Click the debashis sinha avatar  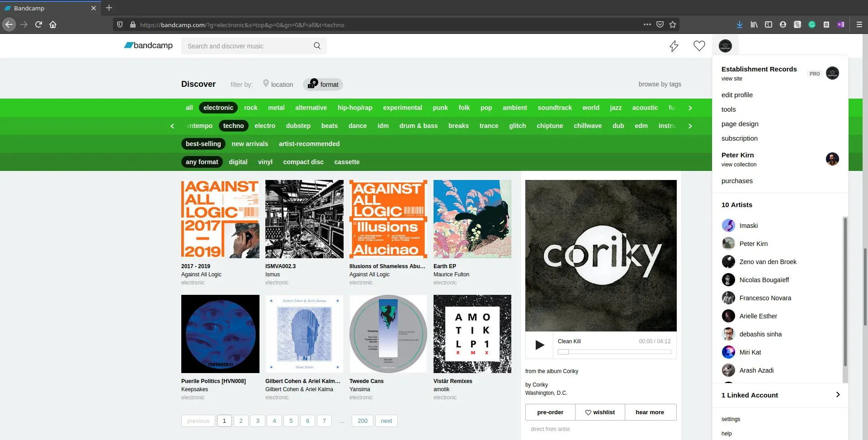[728, 334]
